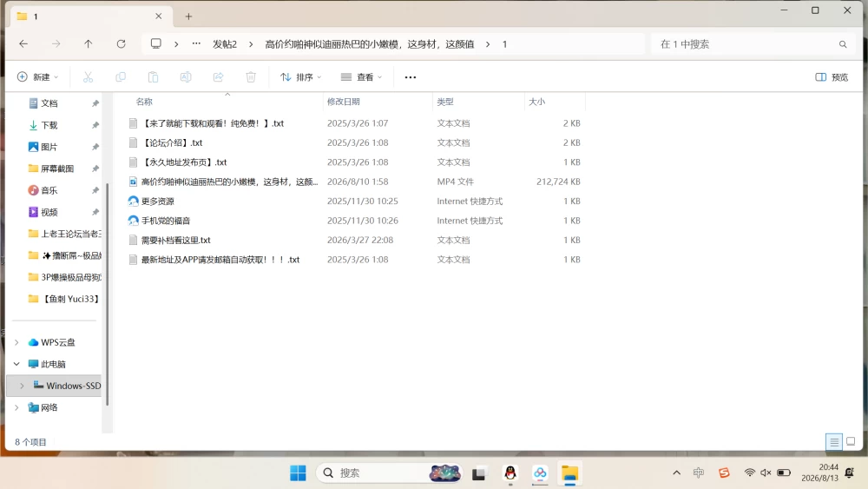Open a new Explorer tab

coord(188,17)
